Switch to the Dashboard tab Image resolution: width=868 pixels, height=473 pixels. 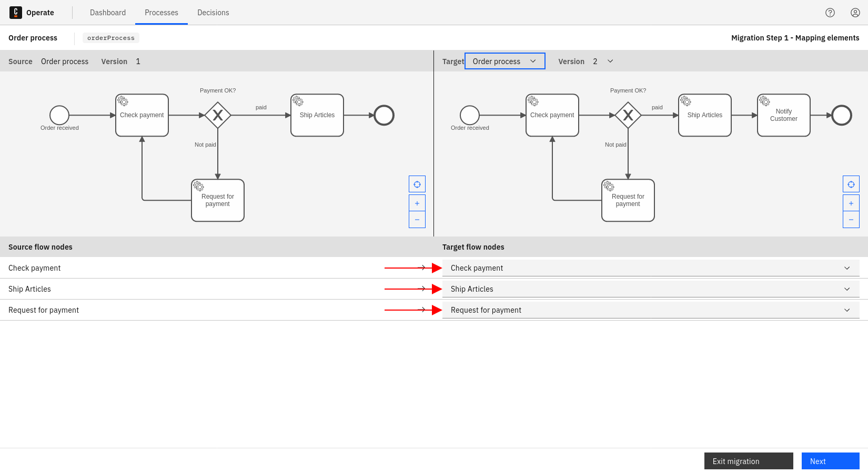[x=108, y=12]
